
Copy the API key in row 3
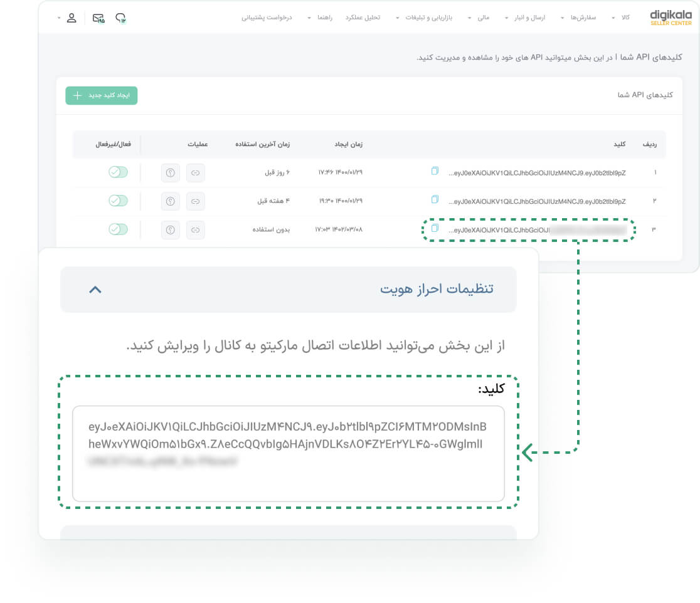click(x=435, y=229)
